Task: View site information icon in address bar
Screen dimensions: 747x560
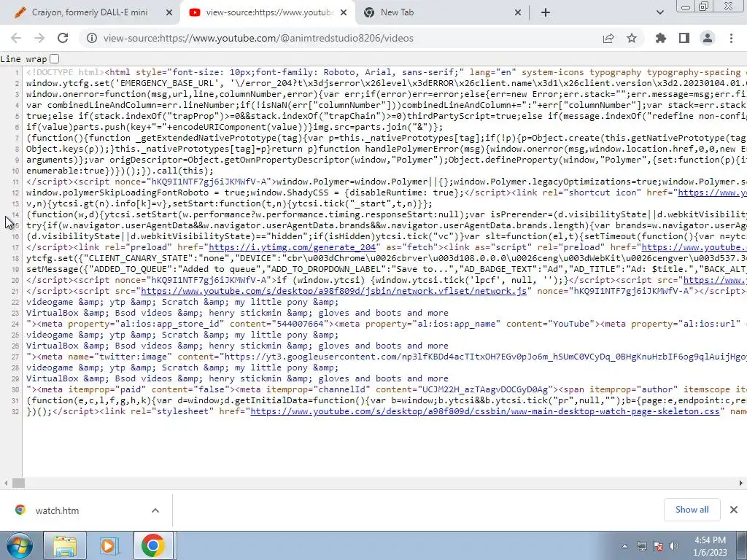Action: click(91, 38)
